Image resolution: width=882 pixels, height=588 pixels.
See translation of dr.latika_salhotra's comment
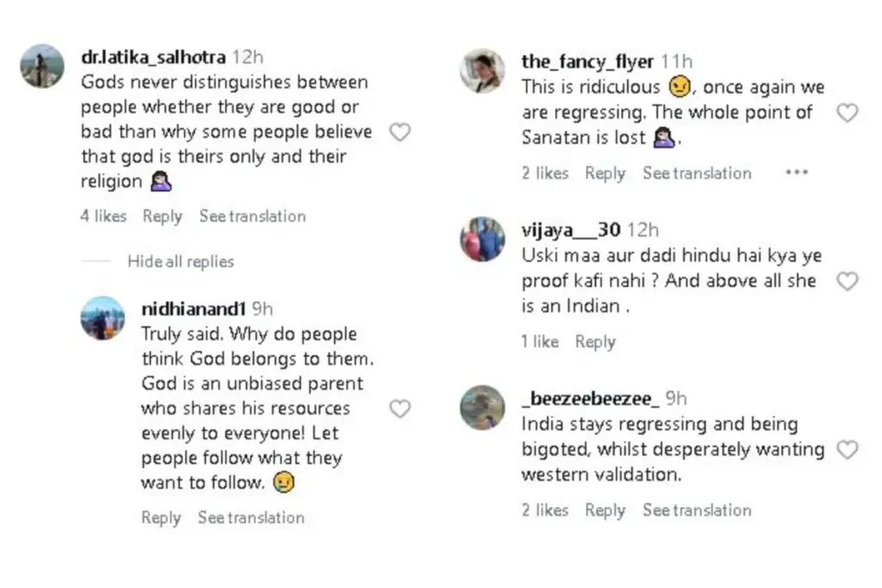[252, 216]
